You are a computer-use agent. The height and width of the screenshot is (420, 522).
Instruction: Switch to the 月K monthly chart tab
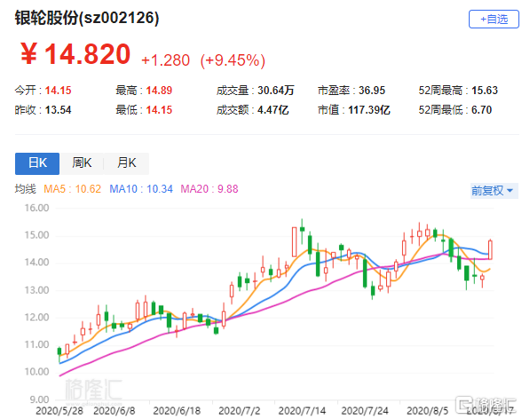point(126,163)
